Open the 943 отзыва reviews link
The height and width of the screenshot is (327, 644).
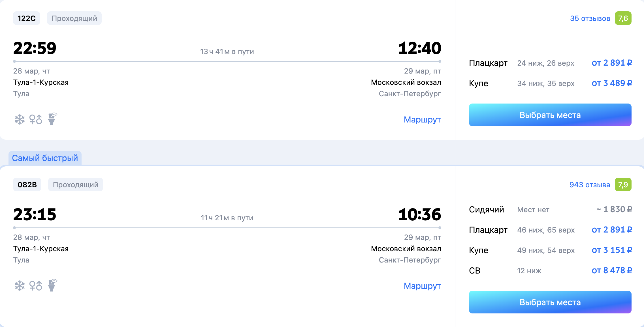click(590, 185)
